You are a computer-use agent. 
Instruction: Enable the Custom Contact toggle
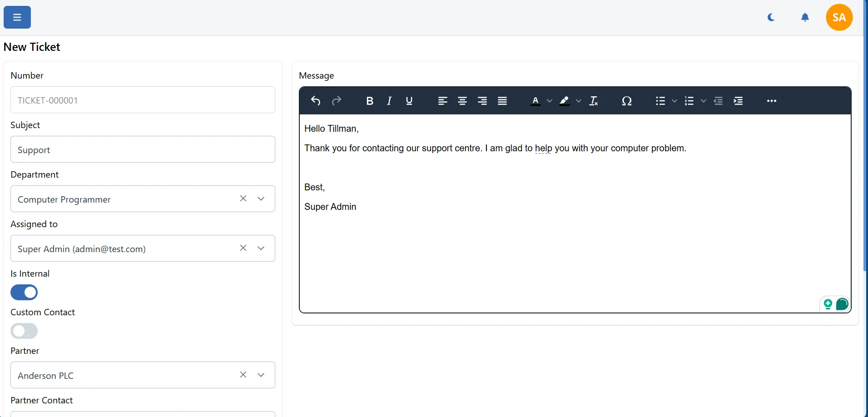click(x=24, y=331)
